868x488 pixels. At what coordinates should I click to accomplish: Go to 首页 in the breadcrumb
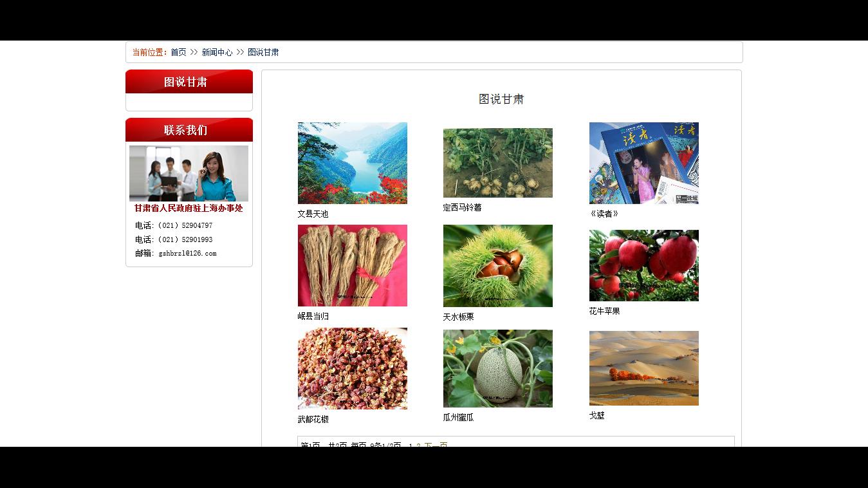(178, 52)
